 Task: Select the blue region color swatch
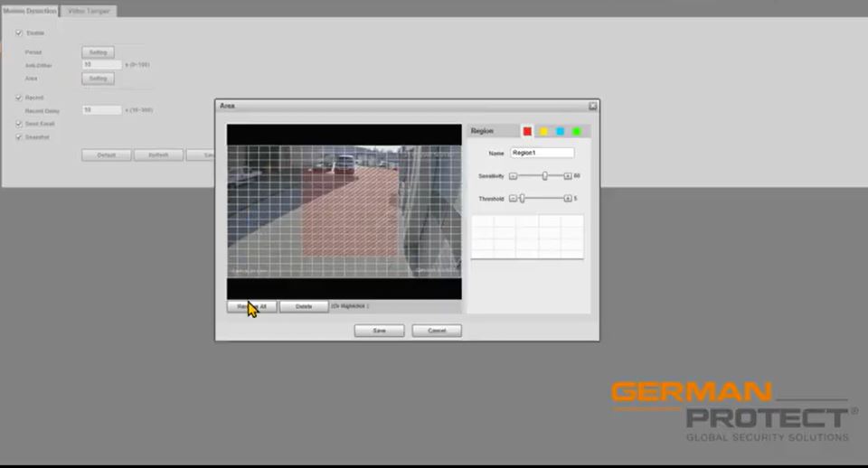pyautogui.click(x=560, y=131)
